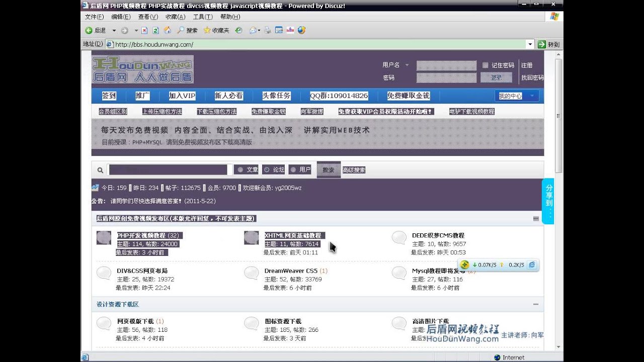Collapse the 设计资源下载区 section
The height and width of the screenshot is (362, 644).
point(536,304)
